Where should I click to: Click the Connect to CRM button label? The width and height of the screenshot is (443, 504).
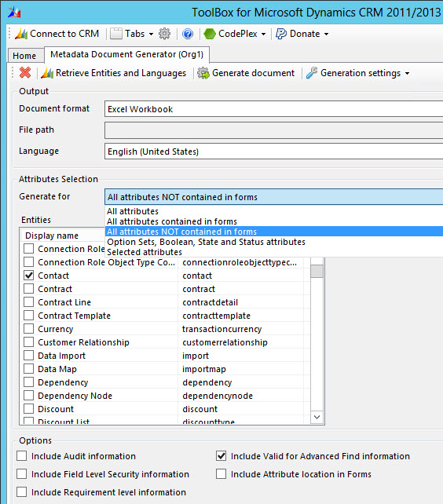[64, 34]
